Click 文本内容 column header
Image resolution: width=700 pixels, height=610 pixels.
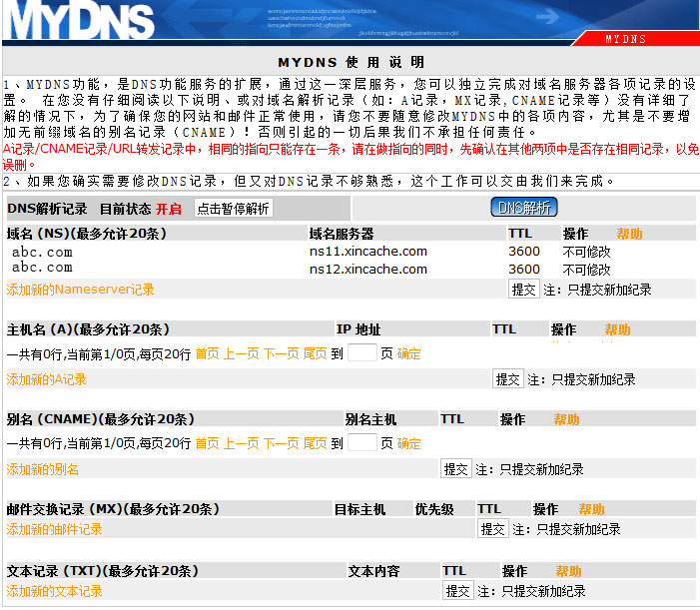pos(373,571)
